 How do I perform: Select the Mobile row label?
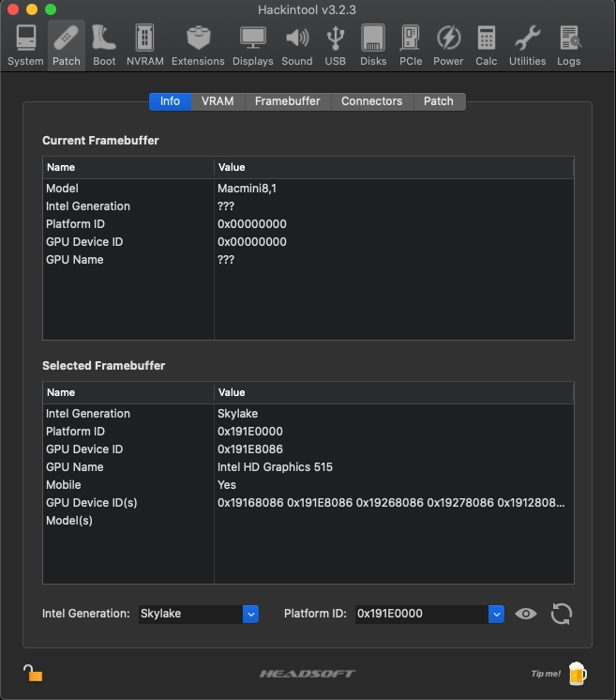click(x=64, y=485)
